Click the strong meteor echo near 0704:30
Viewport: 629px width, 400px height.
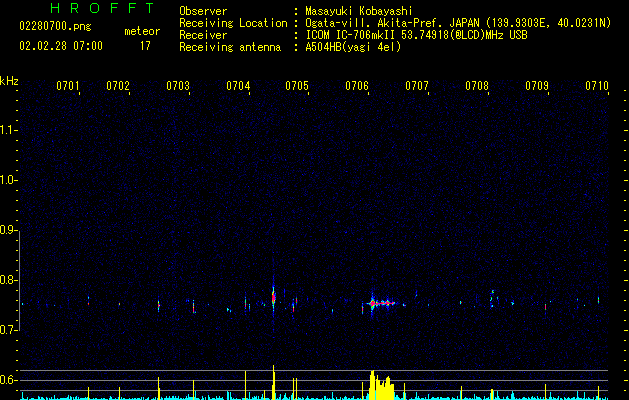(274, 298)
